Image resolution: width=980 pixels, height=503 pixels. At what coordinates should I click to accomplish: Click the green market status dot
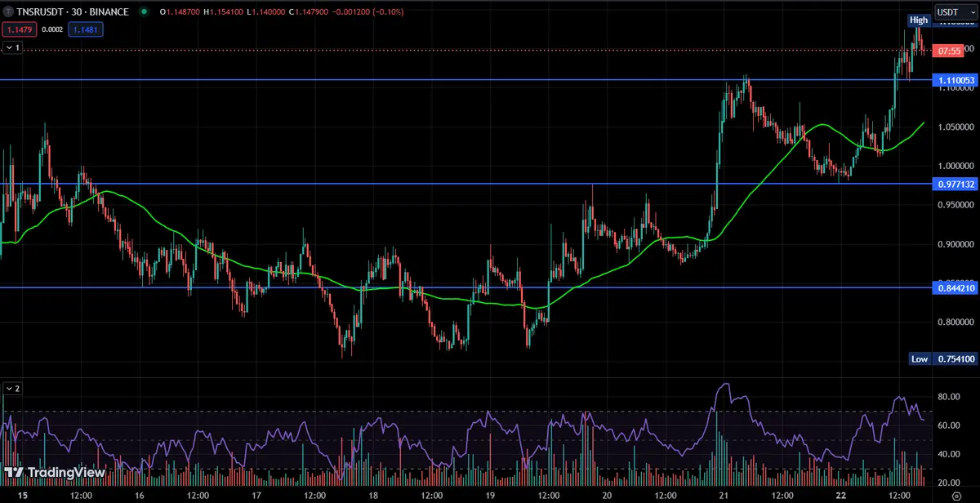tap(145, 12)
